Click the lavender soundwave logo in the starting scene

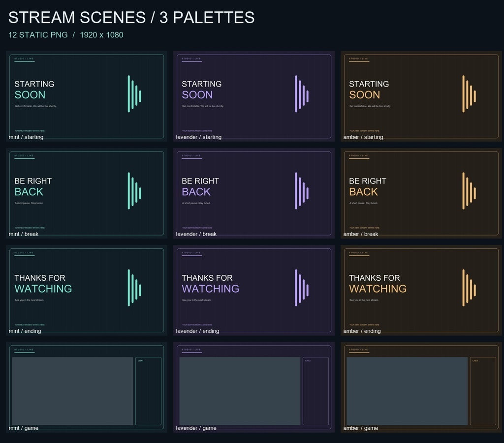click(302, 94)
